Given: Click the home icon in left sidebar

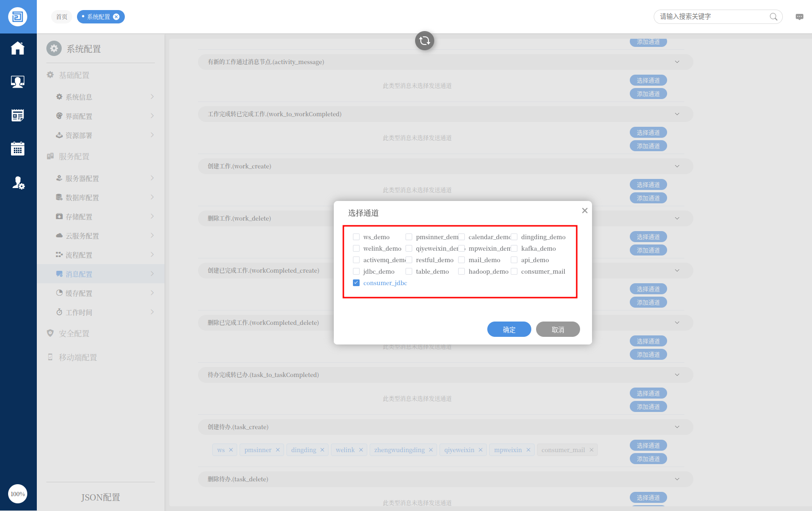Looking at the screenshot, I should point(18,48).
